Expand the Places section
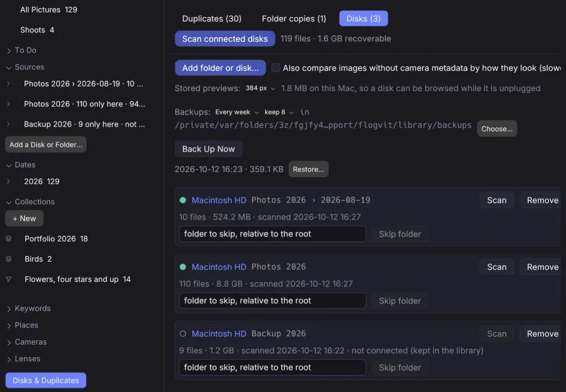Image resolution: width=566 pixels, height=392 pixels. 9,325
